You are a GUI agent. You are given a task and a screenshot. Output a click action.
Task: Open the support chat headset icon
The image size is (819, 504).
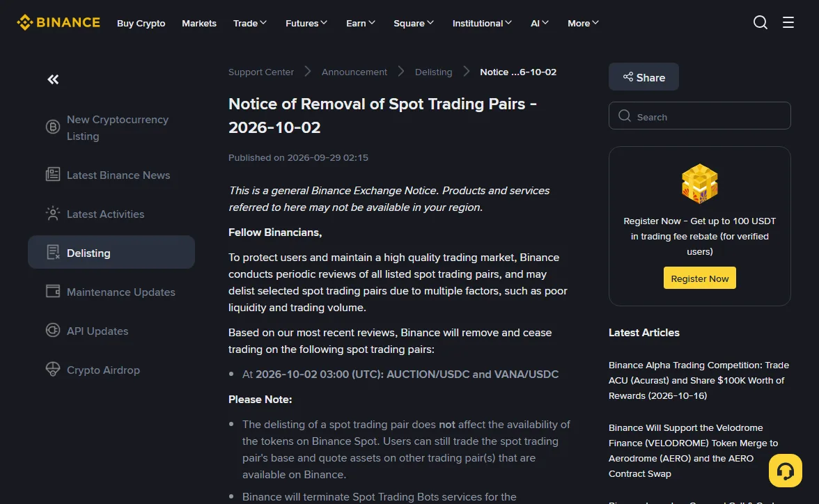785,471
